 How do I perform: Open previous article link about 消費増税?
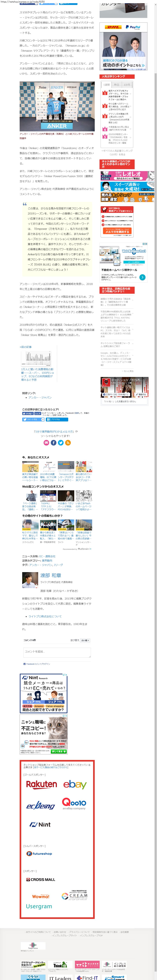pos(37,374)
